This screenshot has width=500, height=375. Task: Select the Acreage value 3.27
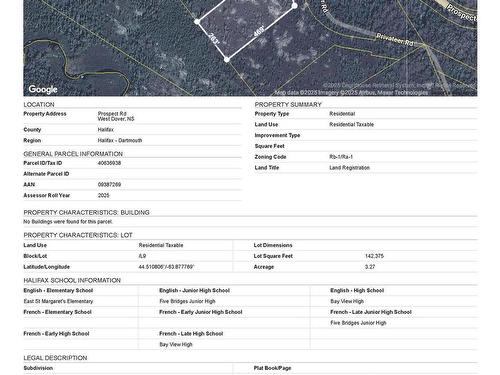370,267
